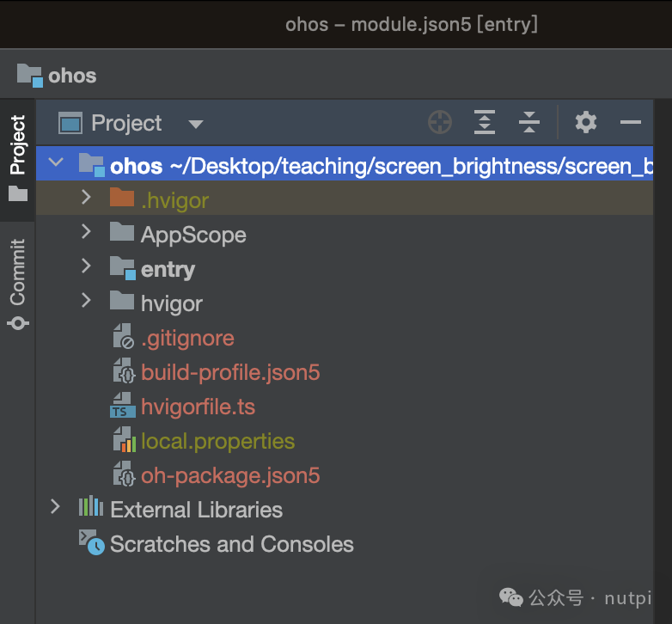Click the local.properties chart file icon
Viewport: 672px width, 624px height.
pos(125,439)
